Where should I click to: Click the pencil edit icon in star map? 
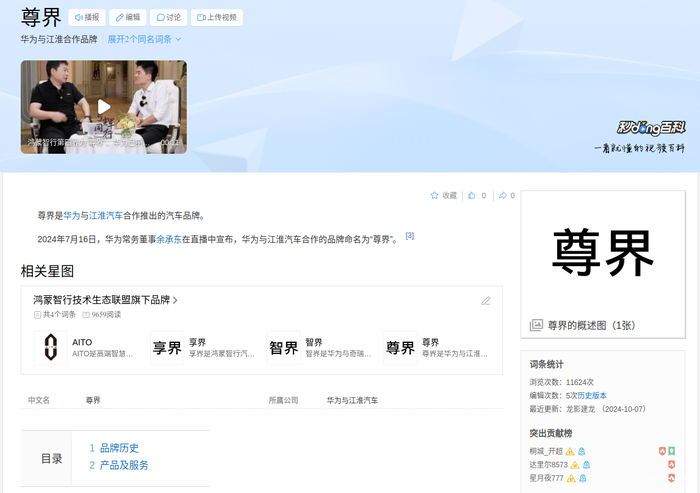click(486, 301)
